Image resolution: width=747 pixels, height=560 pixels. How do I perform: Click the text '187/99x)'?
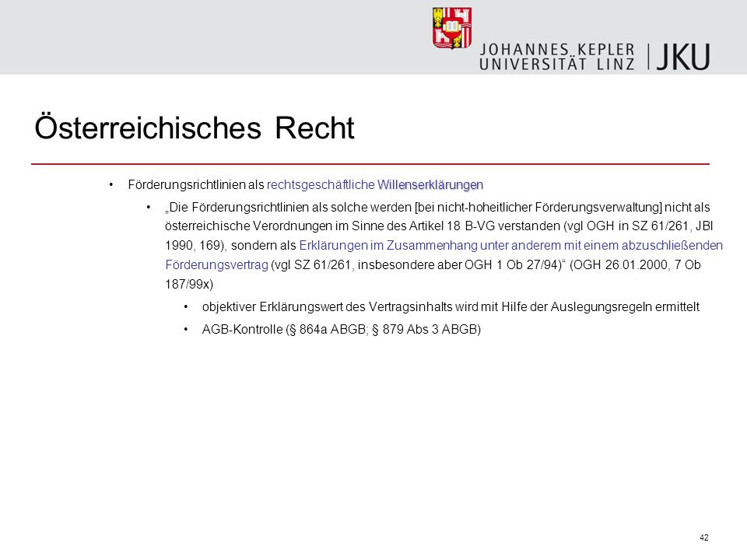pos(189,285)
